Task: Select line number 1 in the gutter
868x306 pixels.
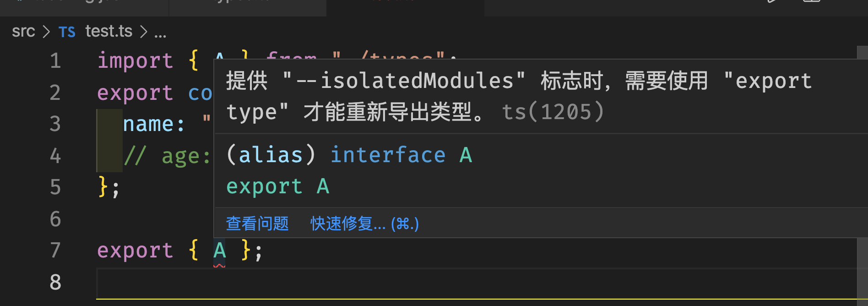Action: 55,60
